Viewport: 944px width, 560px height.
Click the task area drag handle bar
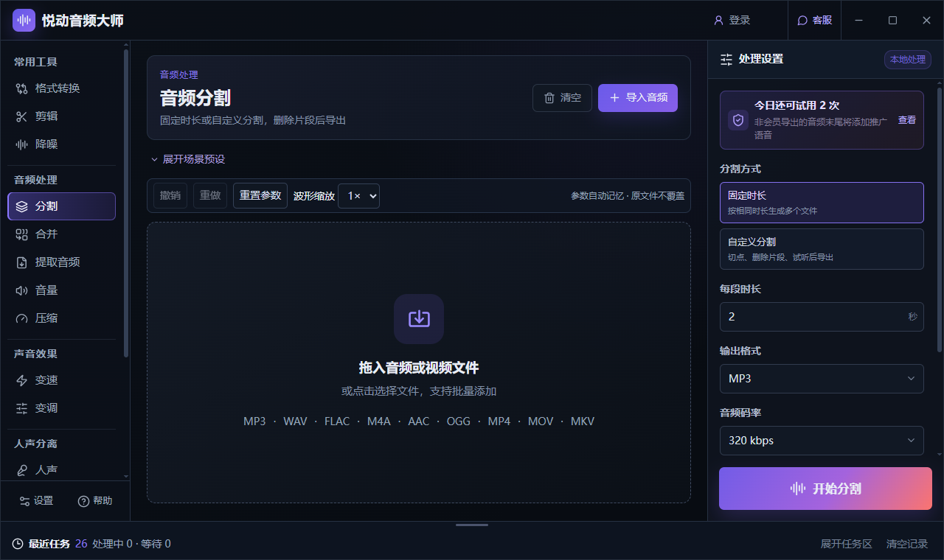click(x=472, y=525)
